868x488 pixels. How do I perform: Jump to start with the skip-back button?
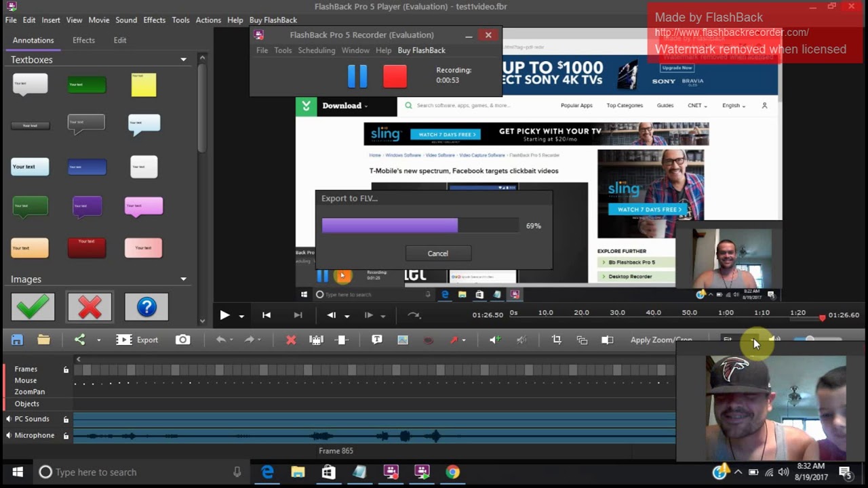[x=267, y=315]
